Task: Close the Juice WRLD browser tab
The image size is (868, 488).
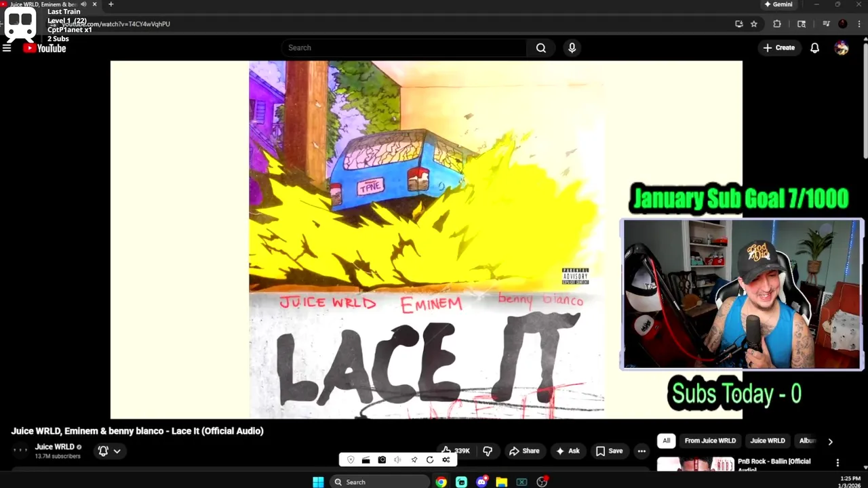Action: click(x=94, y=4)
